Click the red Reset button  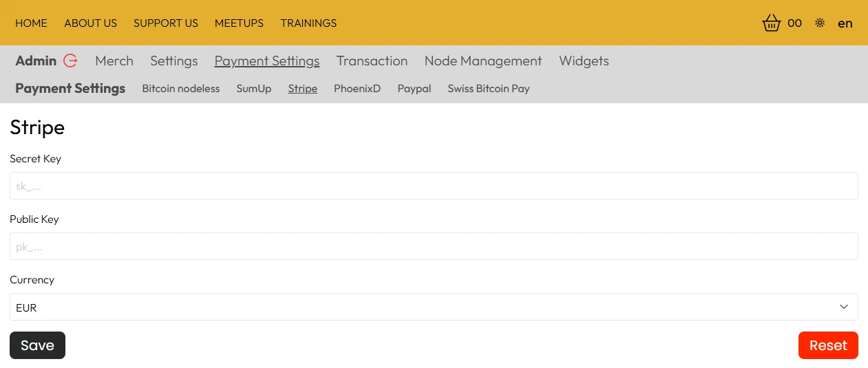(x=828, y=345)
